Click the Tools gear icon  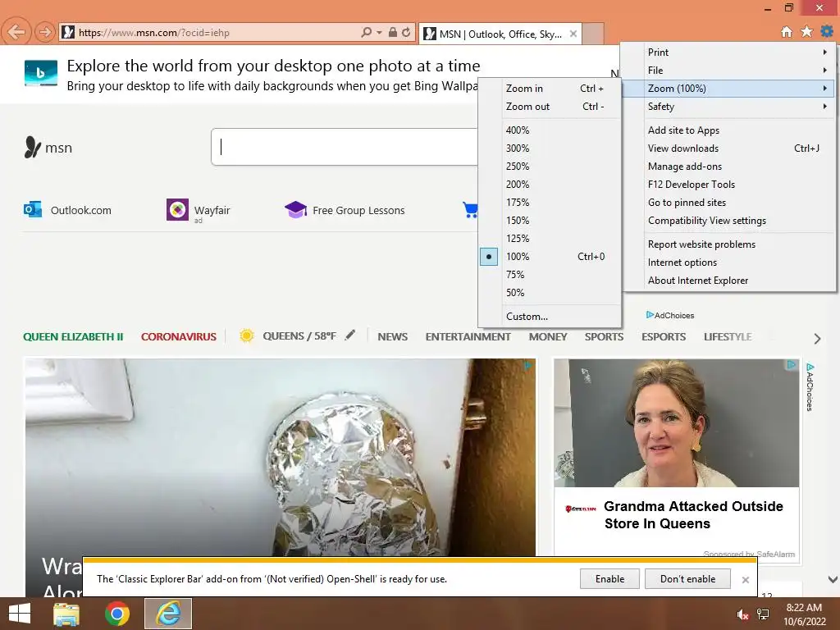coord(827,32)
